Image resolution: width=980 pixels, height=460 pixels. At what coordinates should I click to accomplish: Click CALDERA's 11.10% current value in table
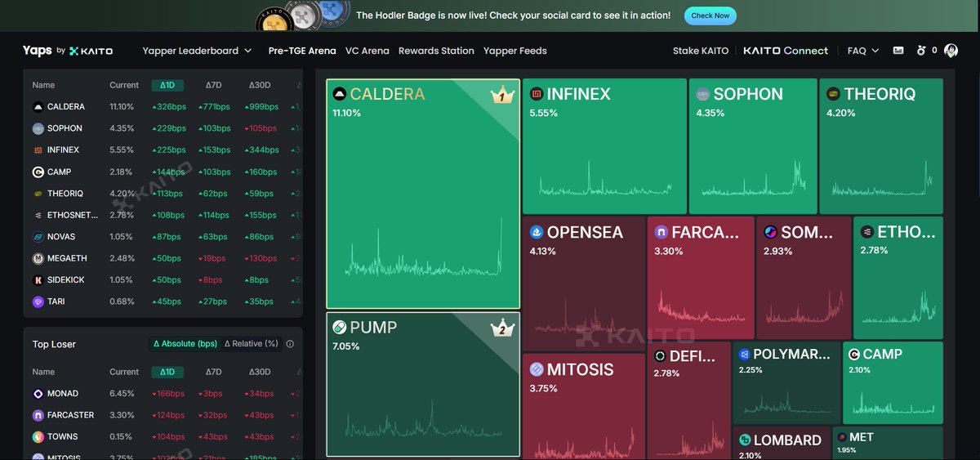(x=122, y=107)
